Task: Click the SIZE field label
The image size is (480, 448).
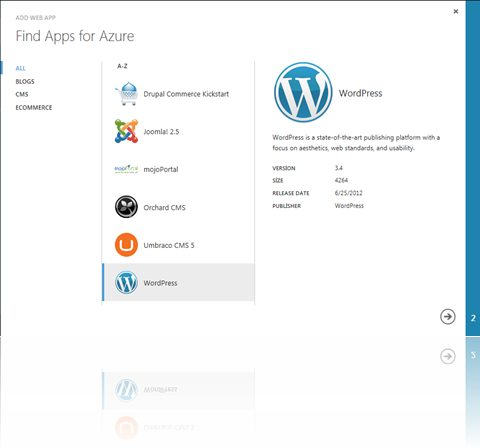Action: [278, 181]
